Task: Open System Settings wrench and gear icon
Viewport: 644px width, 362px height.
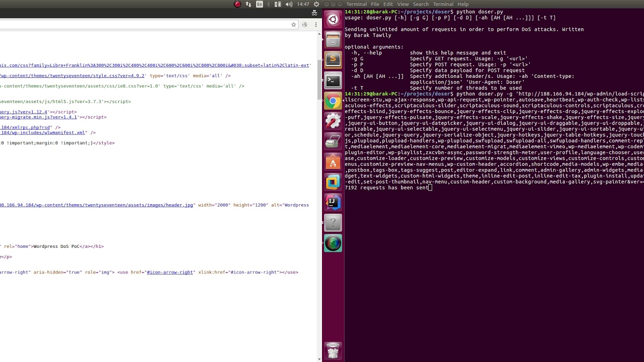Action: click(333, 121)
